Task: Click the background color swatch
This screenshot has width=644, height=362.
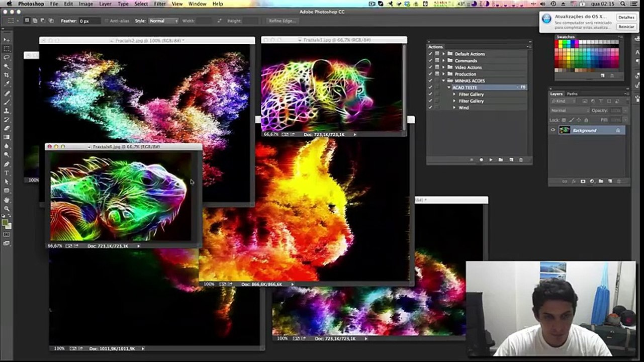Action: point(9,226)
